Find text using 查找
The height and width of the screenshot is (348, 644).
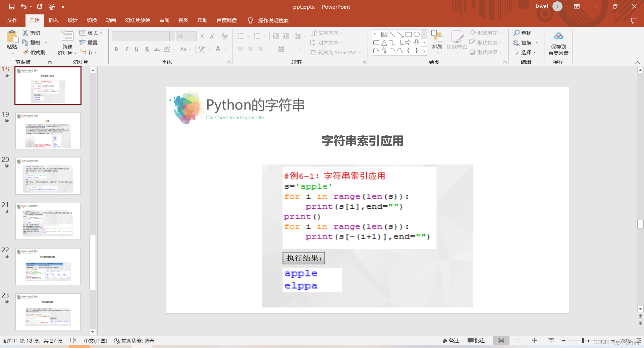click(523, 33)
